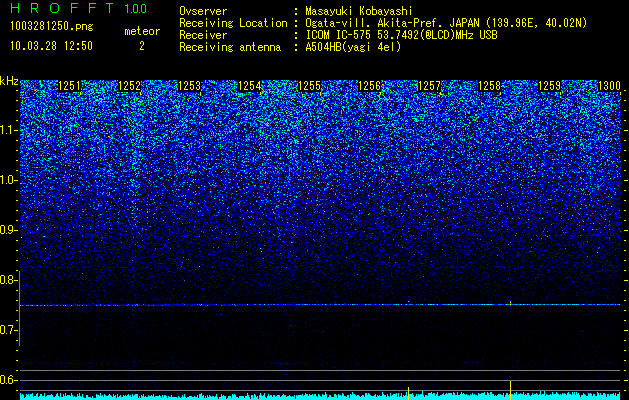
Task: Click the "Receiving Location" label
Action: (x=233, y=23)
